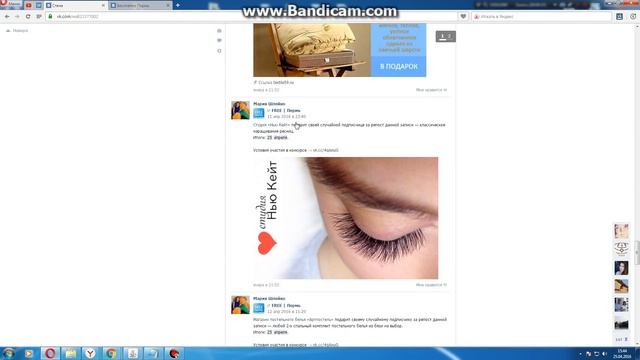Open first friend avatar in chat sidebar

622,231
